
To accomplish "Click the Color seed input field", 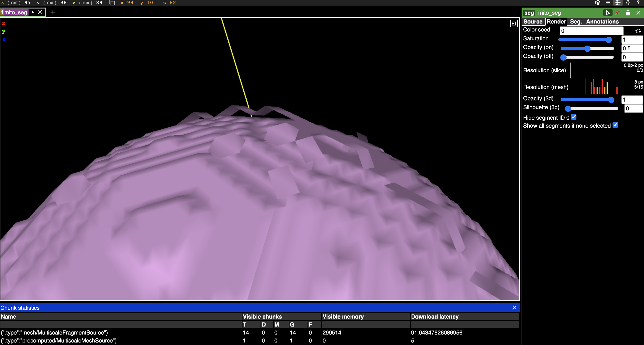I will pyautogui.click(x=591, y=30).
